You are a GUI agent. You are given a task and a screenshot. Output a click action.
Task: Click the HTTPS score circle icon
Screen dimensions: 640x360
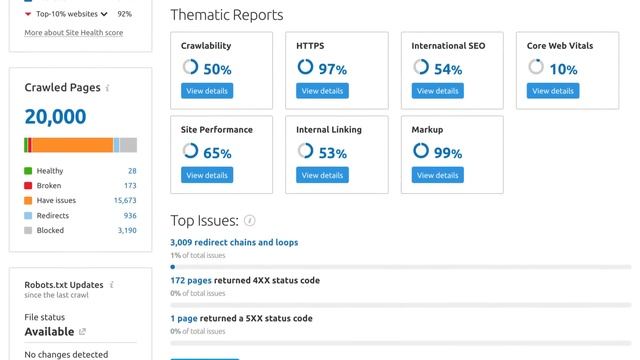305,67
